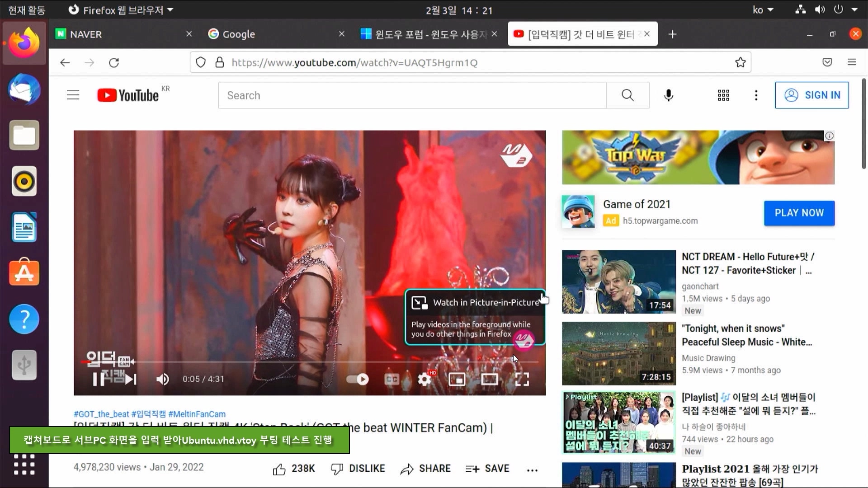Expand the ko input language dropdown
The width and height of the screenshot is (868, 488).
[x=763, y=10]
